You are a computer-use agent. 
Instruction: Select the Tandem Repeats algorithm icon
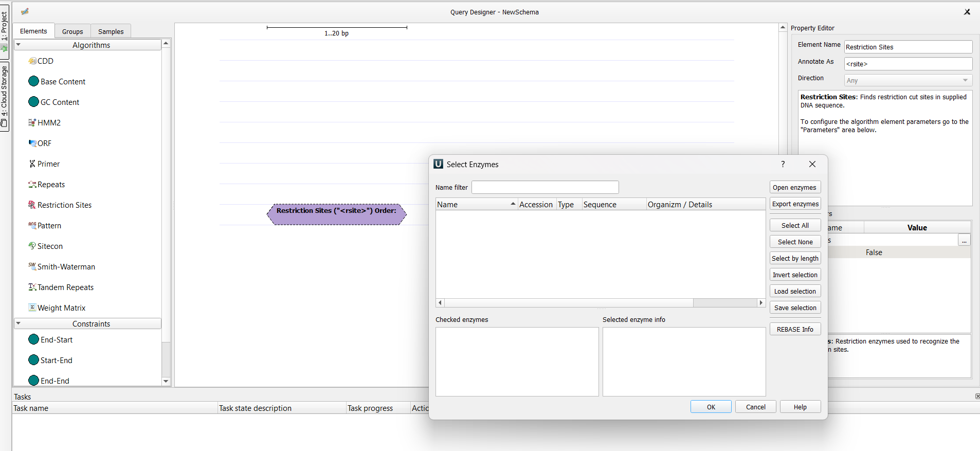[32, 287]
